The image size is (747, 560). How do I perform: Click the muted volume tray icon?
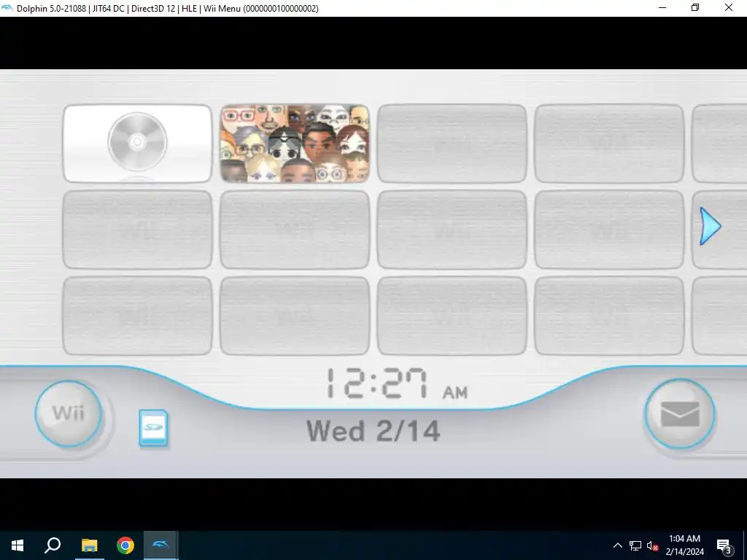652,545
